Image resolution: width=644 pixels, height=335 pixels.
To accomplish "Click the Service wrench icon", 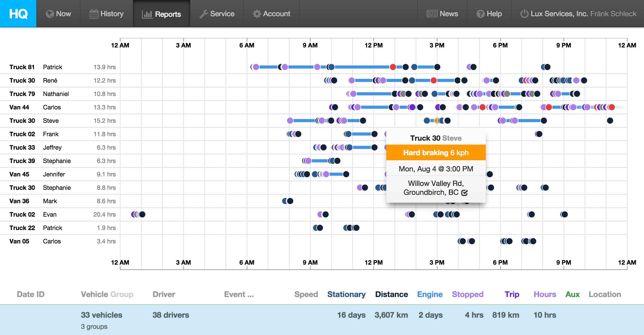I will 203,14.
